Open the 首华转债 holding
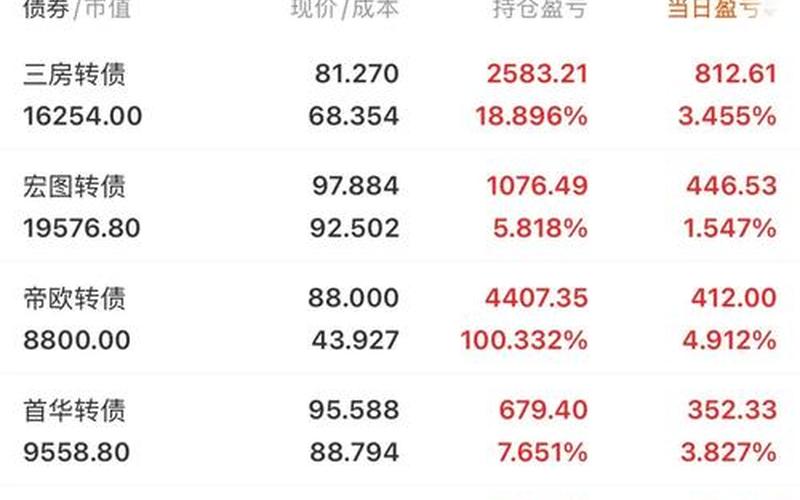The image size is (800, 500). pyautogui.click(x=74, y=410)
